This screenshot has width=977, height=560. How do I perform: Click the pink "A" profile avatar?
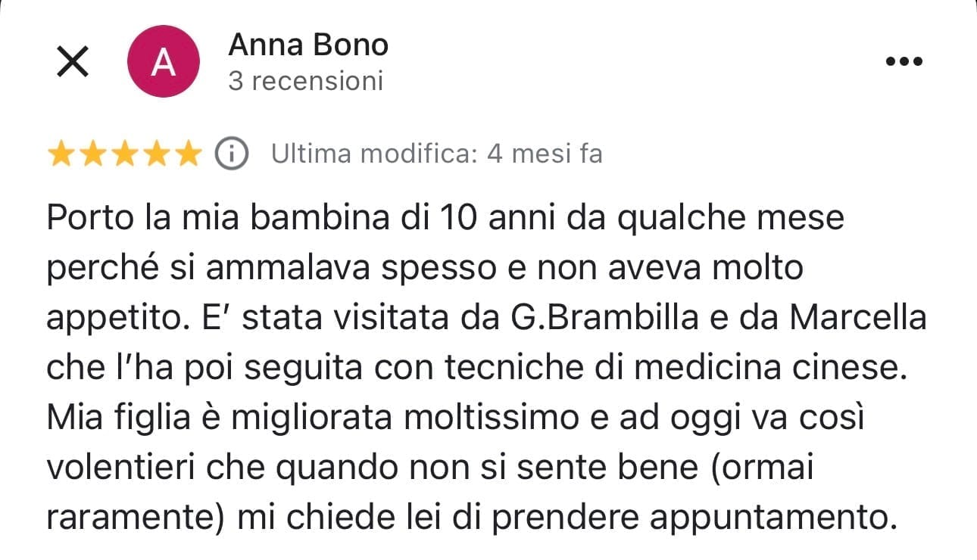[x=164, y=62]
